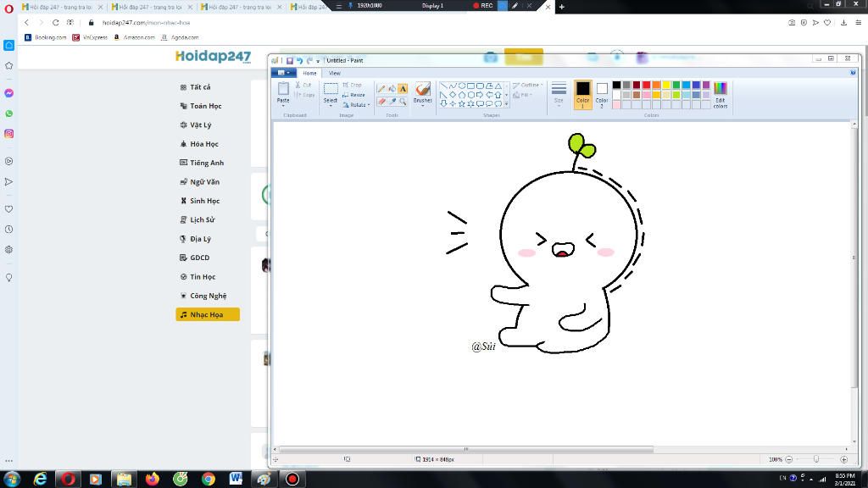Viewport: 868px width, 488px height.
Task: Reload the page in Opera
Action: pos(55,23)
